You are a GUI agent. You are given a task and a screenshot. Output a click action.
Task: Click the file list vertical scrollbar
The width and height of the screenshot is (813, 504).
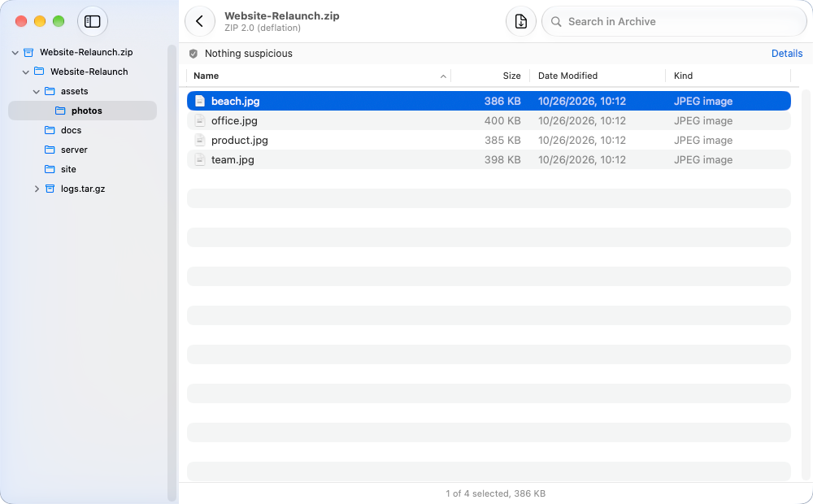click(x=805, y=285)
